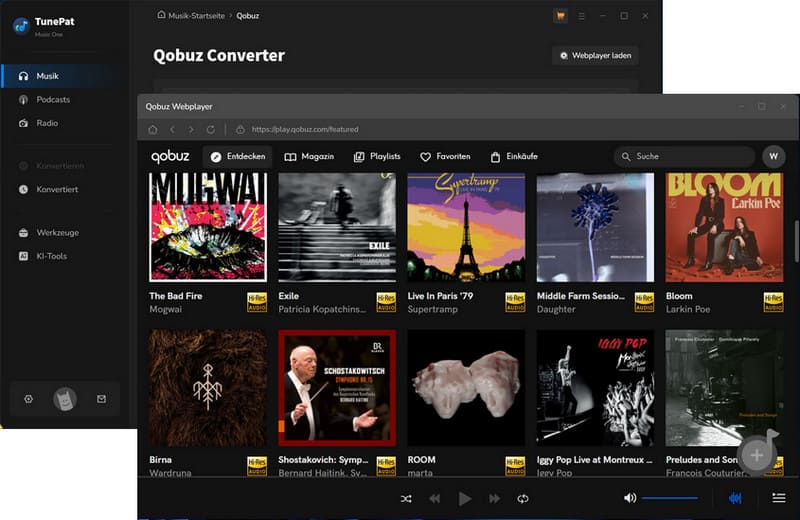Reload the Qobuz Webplayer page
Image resolution: width=800 pixels, height=520 pixels.
210,130
